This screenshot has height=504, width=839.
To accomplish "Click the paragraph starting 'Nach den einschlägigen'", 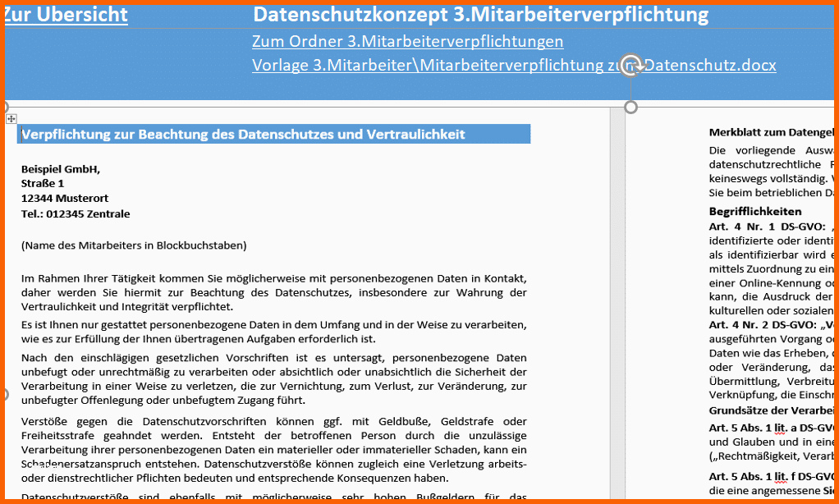I will tap(274, 378).
